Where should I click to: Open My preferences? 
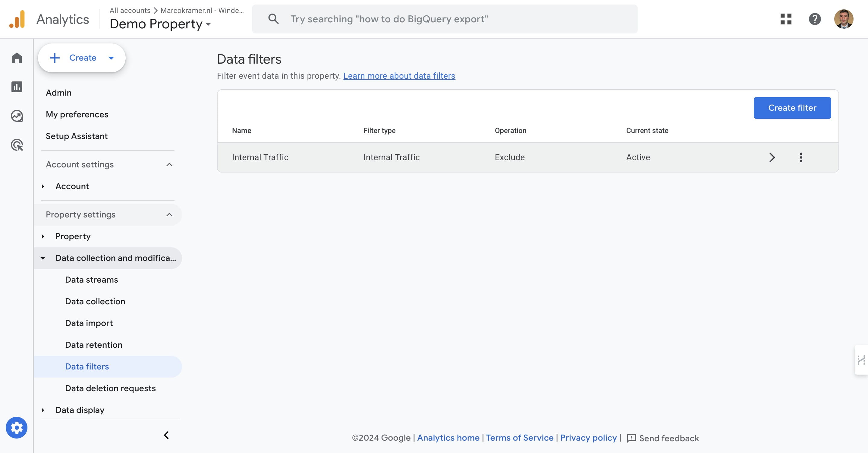(x=77, y=114)
